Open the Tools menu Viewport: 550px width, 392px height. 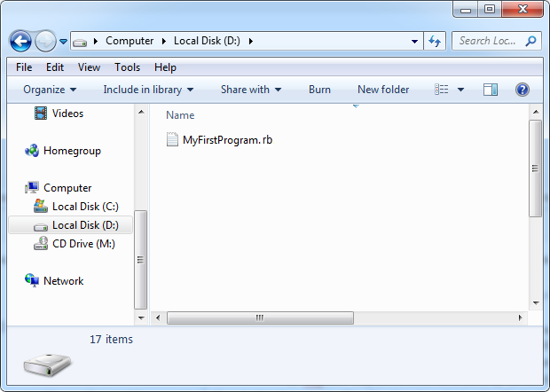click(x=127, y=67)
